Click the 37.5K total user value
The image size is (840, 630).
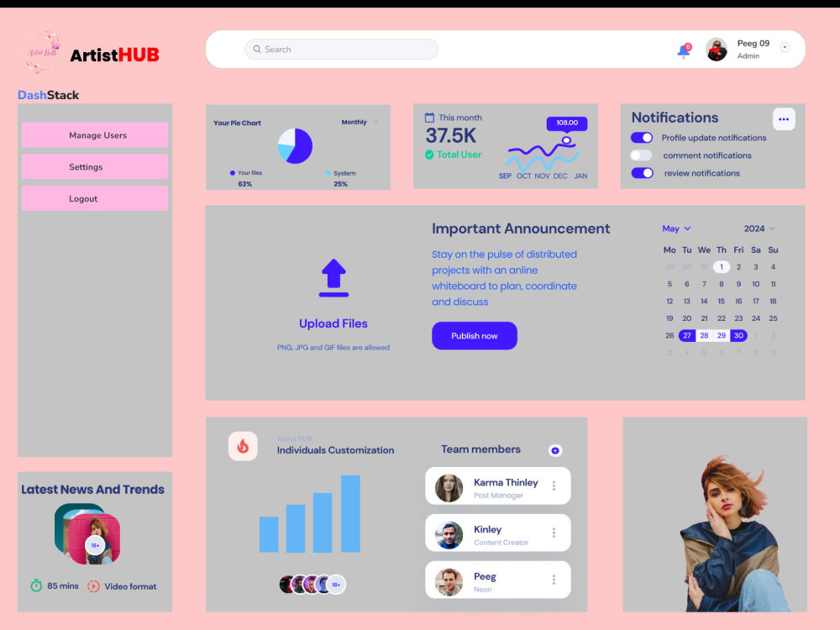(451, 135)
